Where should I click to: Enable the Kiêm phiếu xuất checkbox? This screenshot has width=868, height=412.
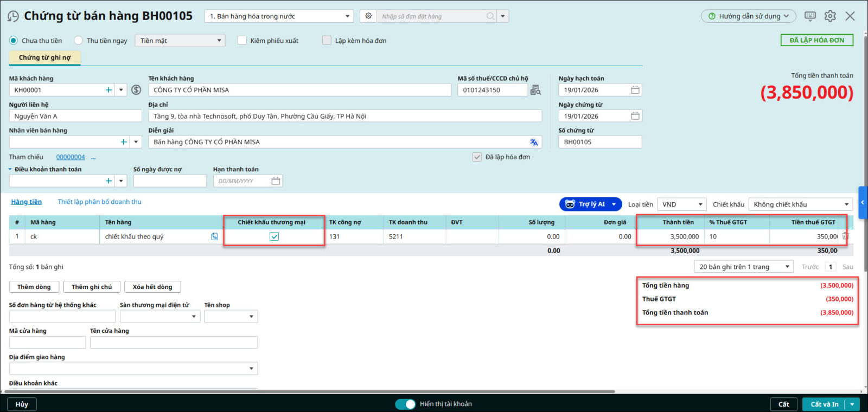pyautogui.click(x=242, y=41)
